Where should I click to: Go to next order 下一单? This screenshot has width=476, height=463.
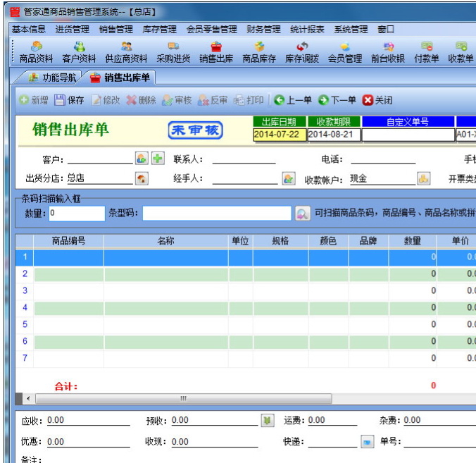coord(337,100)
